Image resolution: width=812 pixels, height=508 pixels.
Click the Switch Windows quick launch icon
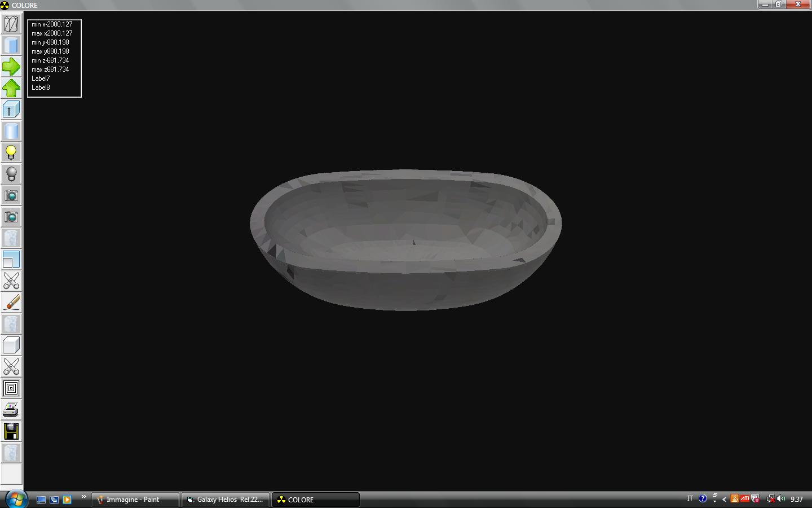(x=54, y=500)
